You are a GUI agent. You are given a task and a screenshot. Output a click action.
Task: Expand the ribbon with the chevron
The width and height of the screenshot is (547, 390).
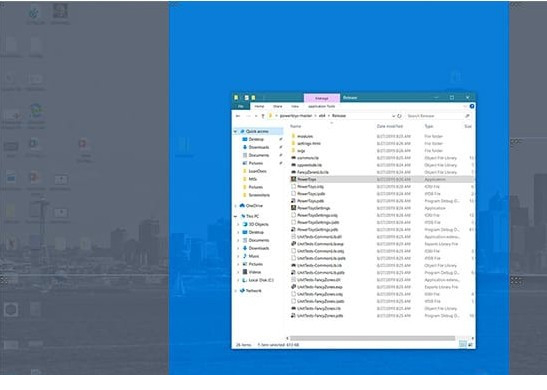tap(465, 106)
